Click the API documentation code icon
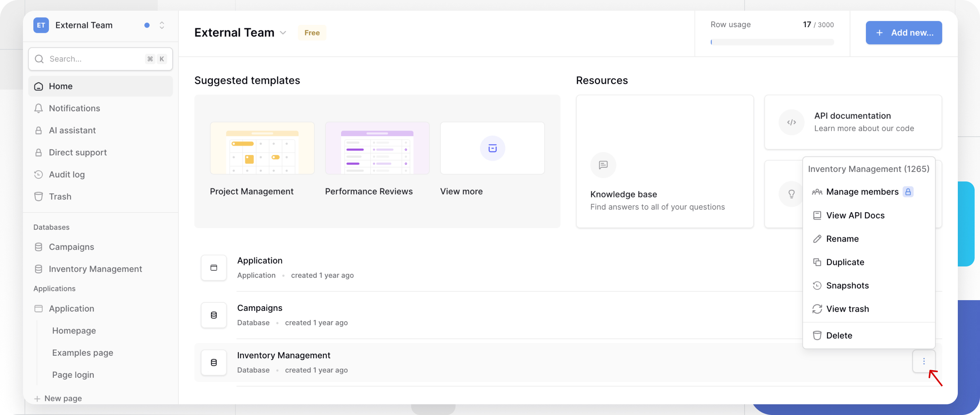Viewport: 980px width, 415px height. 791,122
